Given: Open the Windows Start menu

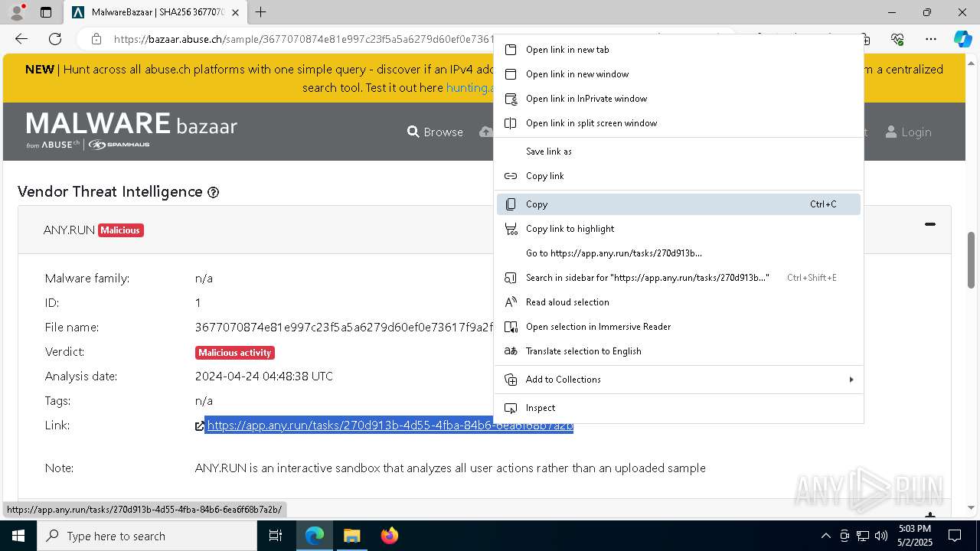Looking at the screenshot, I should tap(18, 536).
